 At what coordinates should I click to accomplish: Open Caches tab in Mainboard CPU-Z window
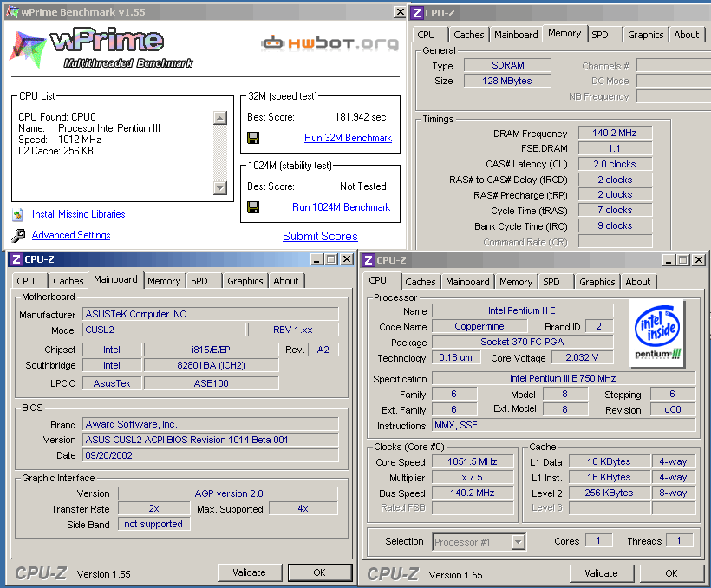pyautogui.click(x=68, y=281)
